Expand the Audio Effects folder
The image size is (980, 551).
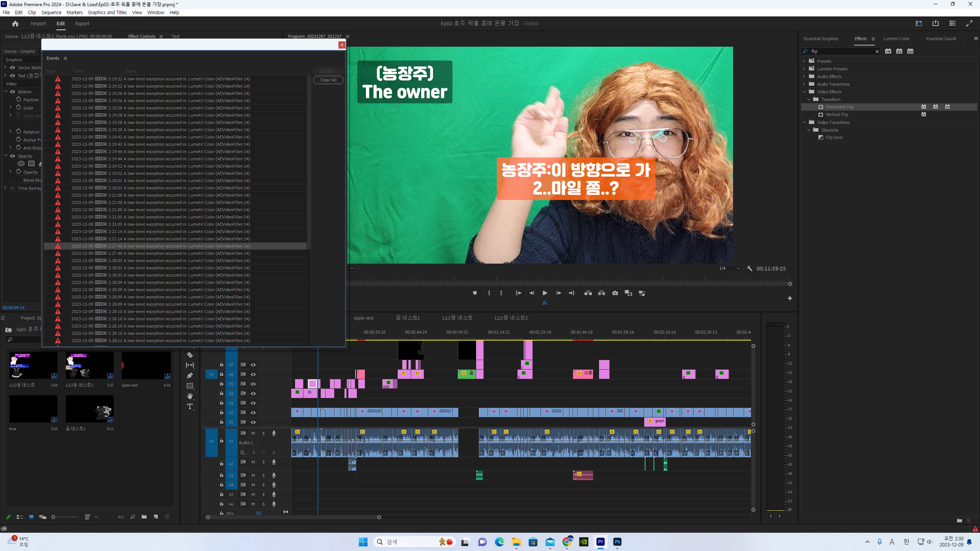pos(804,77)
